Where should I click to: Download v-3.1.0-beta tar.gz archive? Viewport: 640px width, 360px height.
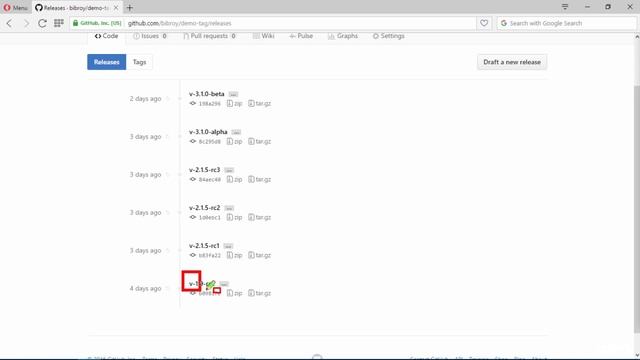pyautogui.click(x=260, y=104)
